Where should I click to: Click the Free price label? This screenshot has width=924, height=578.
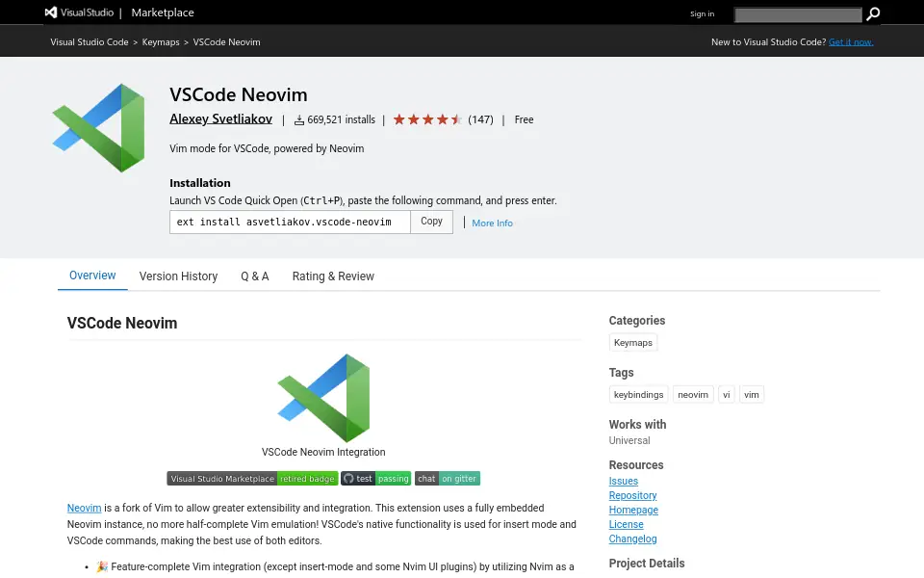(524, 119)
